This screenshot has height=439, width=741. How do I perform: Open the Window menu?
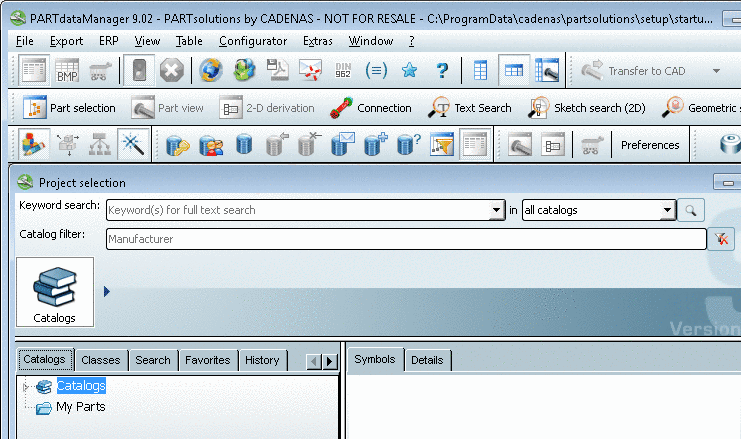click(x=371, y=41)
